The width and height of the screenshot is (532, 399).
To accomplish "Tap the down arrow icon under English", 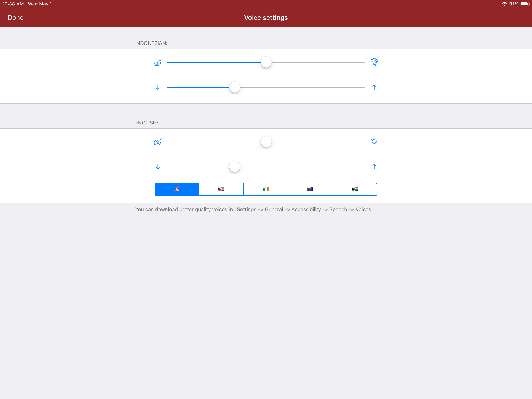I will [158, 167].
